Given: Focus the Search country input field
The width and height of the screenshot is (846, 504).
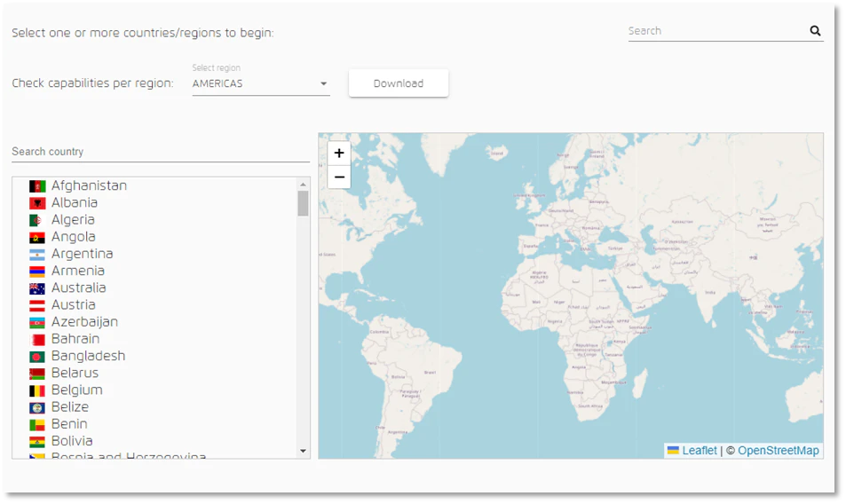Looking at the screenshot, I should [161, 152].
